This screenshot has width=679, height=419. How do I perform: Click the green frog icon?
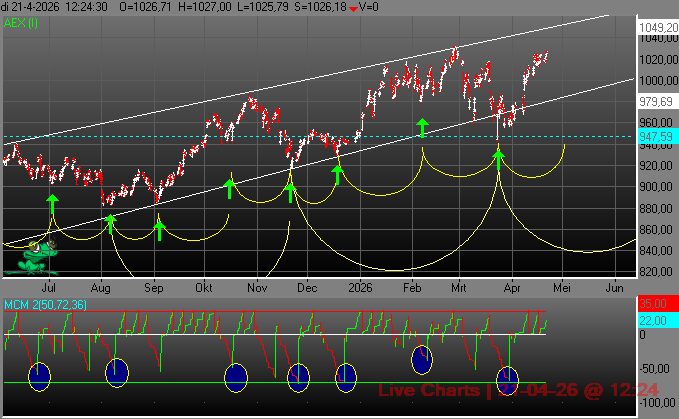(x=37, y=259)
